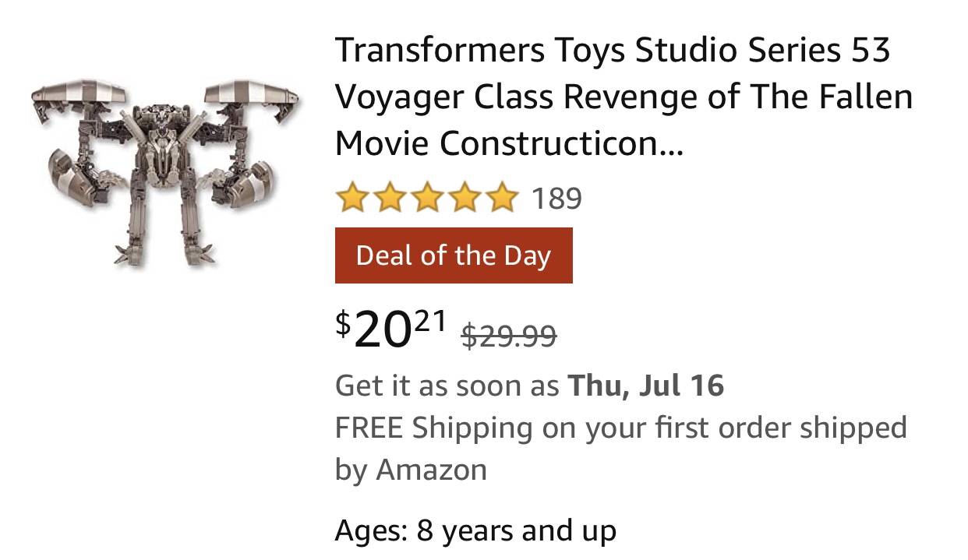This screenshot has height=560, width=968.
Task: Click the "Get it as soon as" text
Action: (447, 386)
